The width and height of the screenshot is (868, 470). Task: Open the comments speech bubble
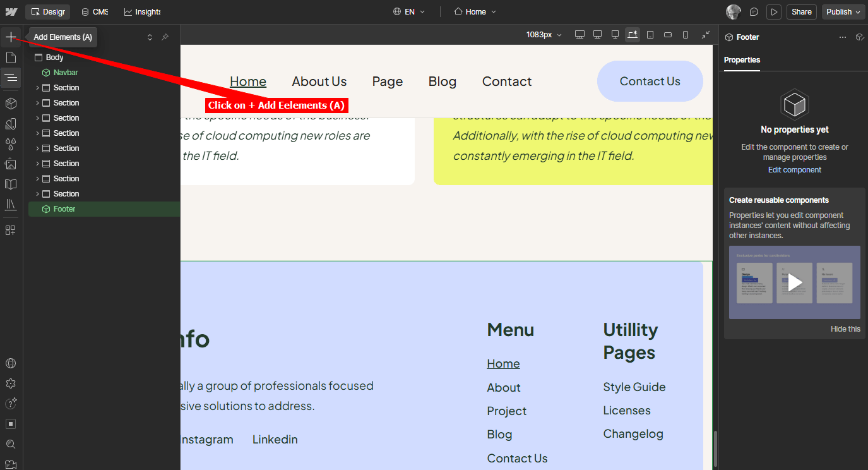pos(754,12)
